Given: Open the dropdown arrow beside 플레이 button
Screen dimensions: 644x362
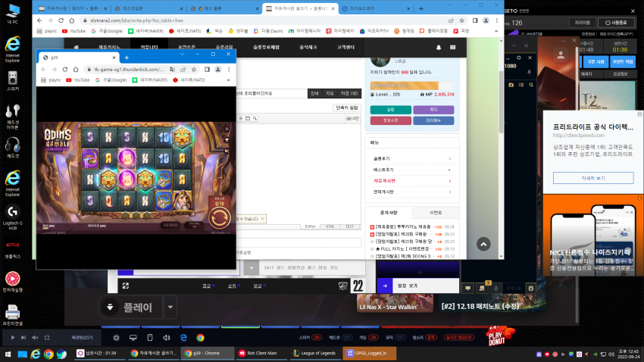Looking at the screenshot, I should pyautogui.click(x=170, y=307).
